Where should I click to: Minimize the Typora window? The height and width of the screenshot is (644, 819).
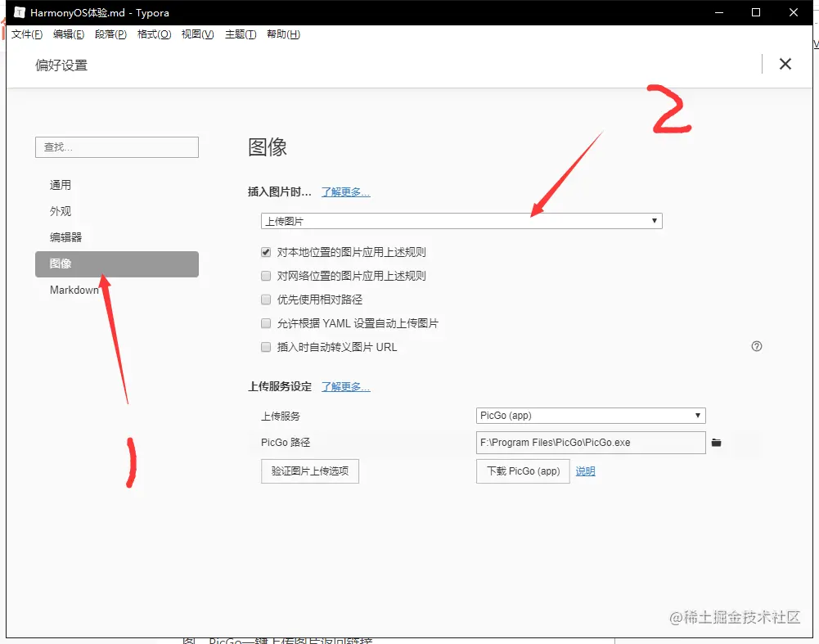pyautogui.click(x=719, y=12)
